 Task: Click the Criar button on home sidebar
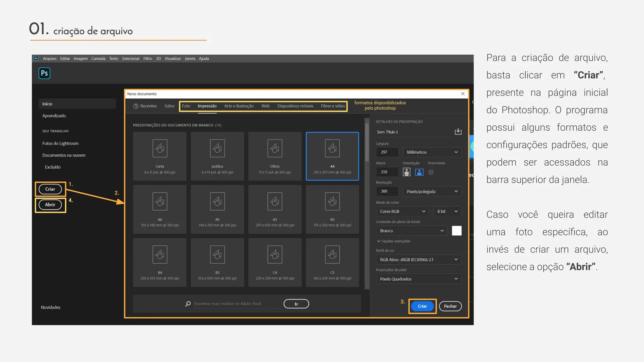point(50,189)
